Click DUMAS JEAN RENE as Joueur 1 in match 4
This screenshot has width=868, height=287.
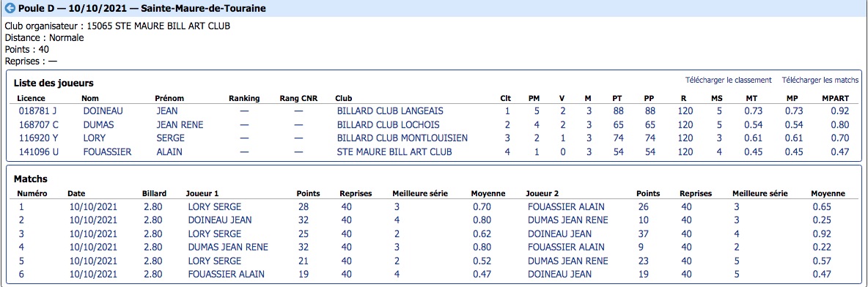tap(228, 247)
